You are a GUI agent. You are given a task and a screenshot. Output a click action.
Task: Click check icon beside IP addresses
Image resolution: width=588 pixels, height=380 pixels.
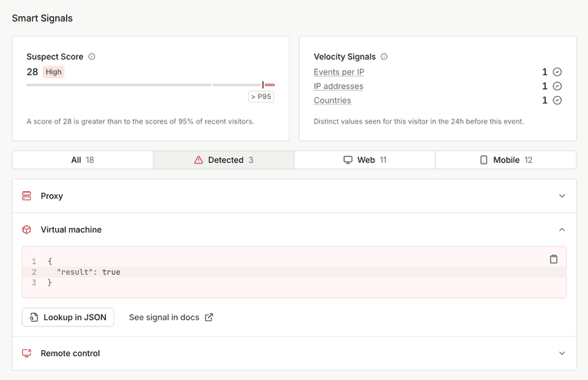click(x=557, y=87)
